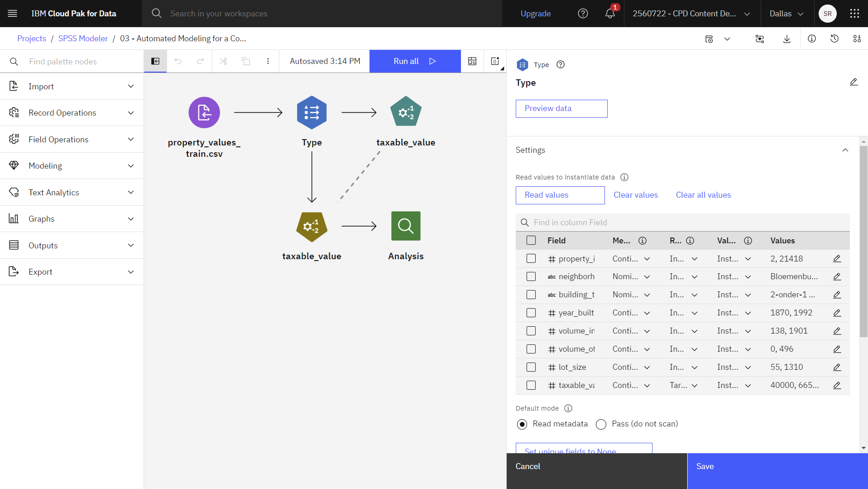Click the SR user avatar
This screenshot has width=868, height=489.
tap(827, 14)
